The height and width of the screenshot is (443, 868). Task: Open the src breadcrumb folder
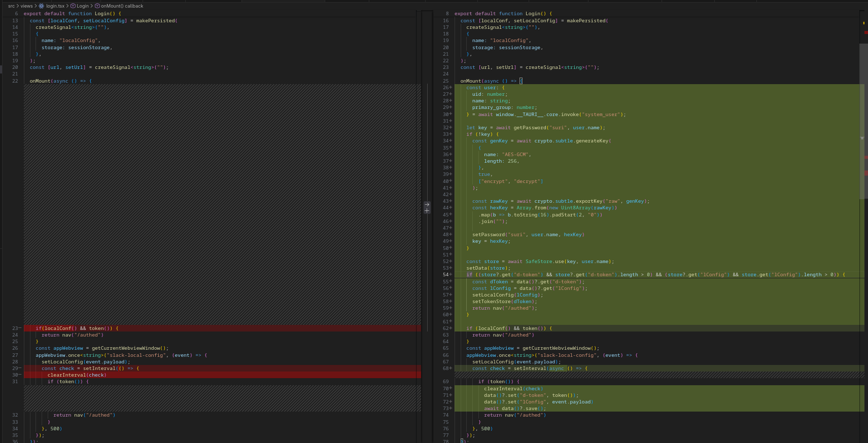point(11,6)
